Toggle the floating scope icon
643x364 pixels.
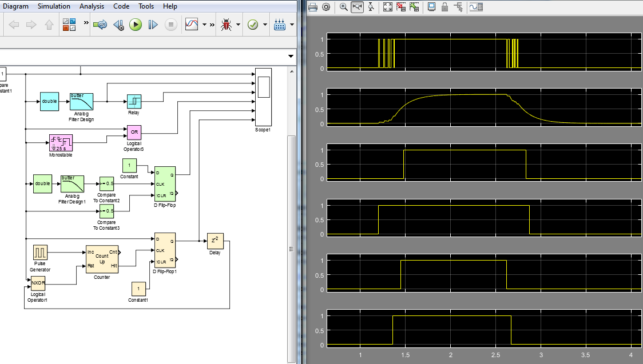(431, 7)
